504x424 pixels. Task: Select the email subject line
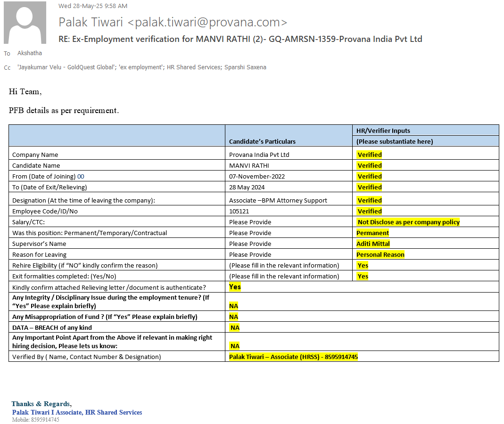click(x=240, y=39)
